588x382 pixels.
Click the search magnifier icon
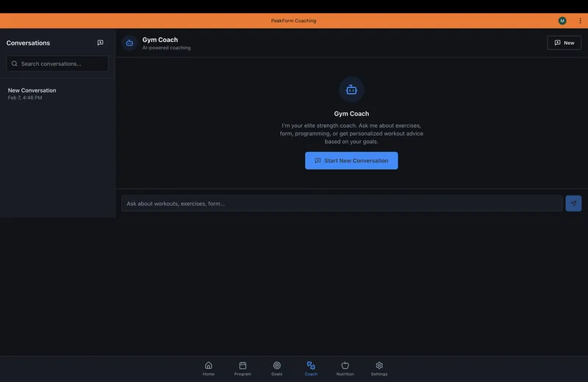pos(14,64)
